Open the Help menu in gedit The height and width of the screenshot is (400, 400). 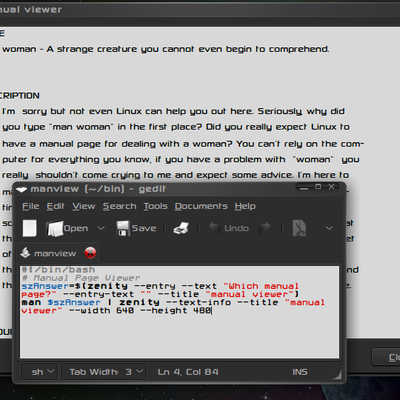tap(245, 206)
